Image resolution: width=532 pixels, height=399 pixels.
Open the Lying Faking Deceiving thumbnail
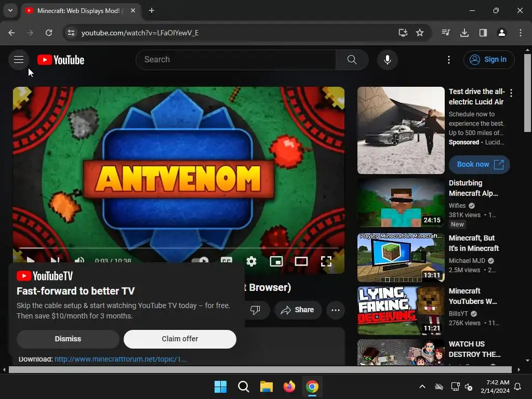click(401, 311)
